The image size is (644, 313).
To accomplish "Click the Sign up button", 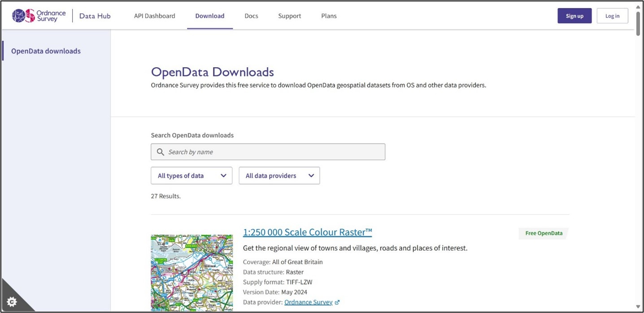I will (x=574, y=16).
